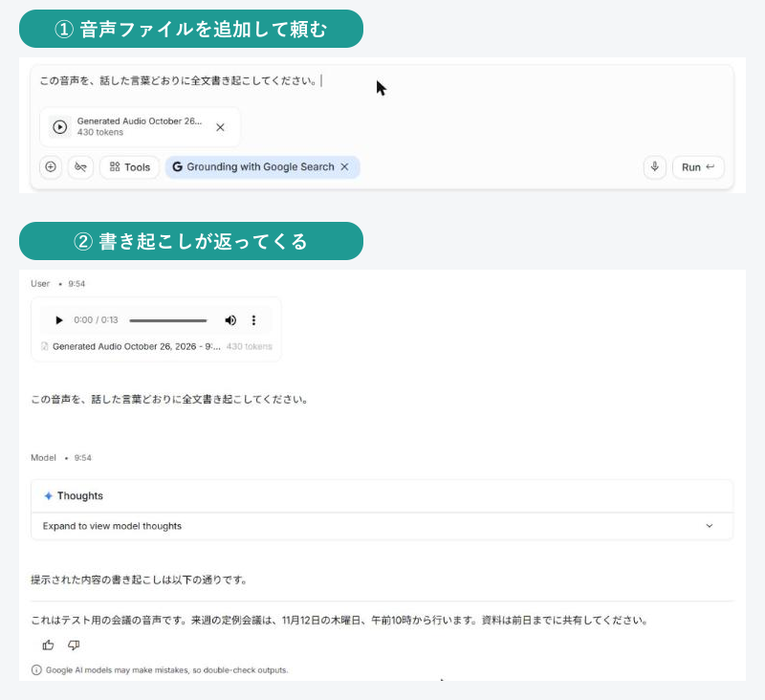
Task: Click the microphone icon
Action: [x=655, y=166]
